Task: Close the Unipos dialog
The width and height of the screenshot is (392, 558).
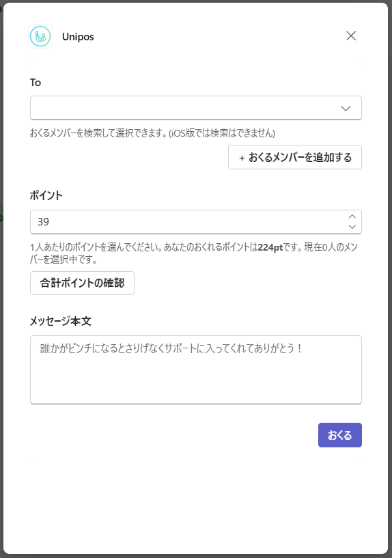Action: (x=351, y=36)
